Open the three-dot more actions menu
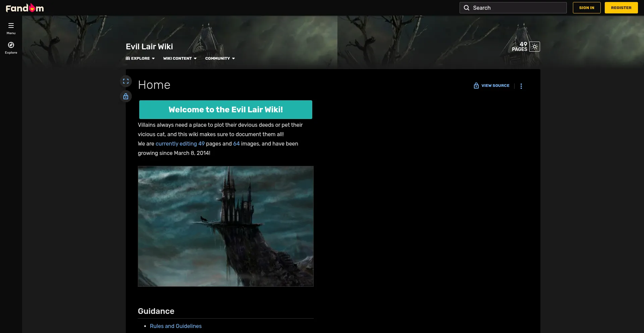 click(521, 86)
